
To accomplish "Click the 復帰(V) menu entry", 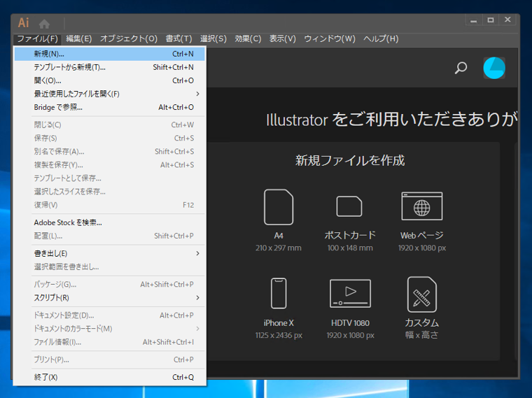I will coord(110,205).
